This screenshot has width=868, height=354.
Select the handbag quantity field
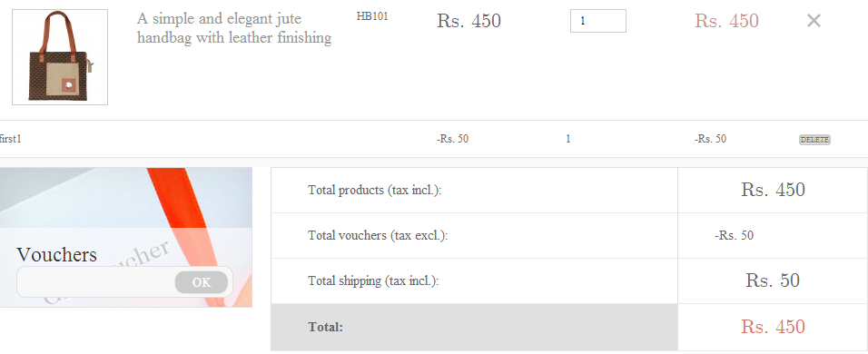coord(597,21)
